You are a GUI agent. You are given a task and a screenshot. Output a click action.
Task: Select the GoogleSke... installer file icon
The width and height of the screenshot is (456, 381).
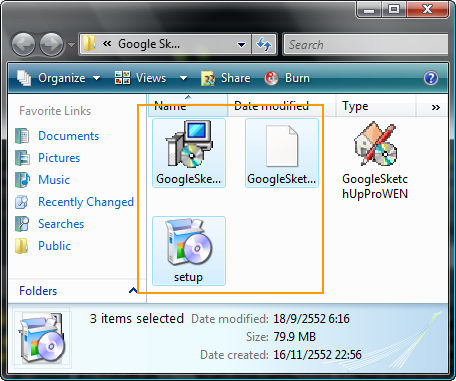click(189, 144)
